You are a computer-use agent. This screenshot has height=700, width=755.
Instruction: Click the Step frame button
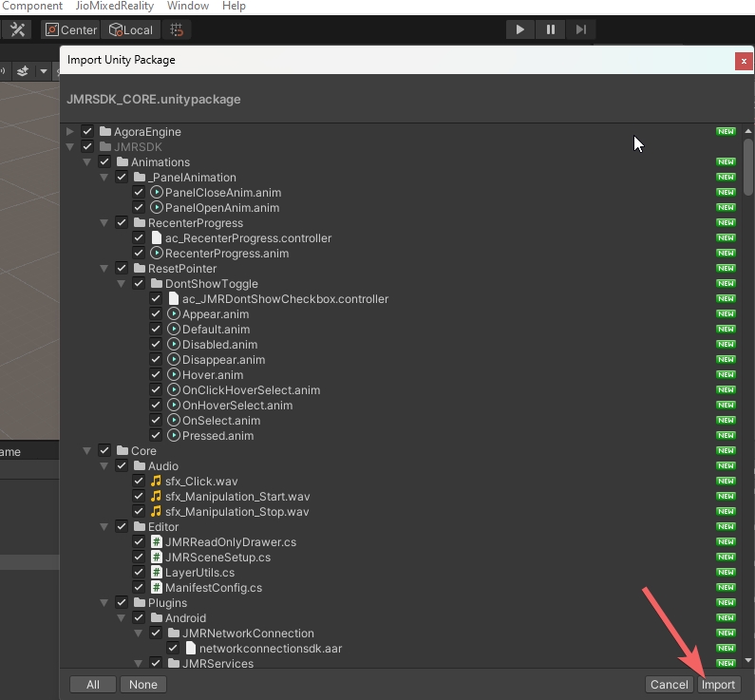click(580, 29)
